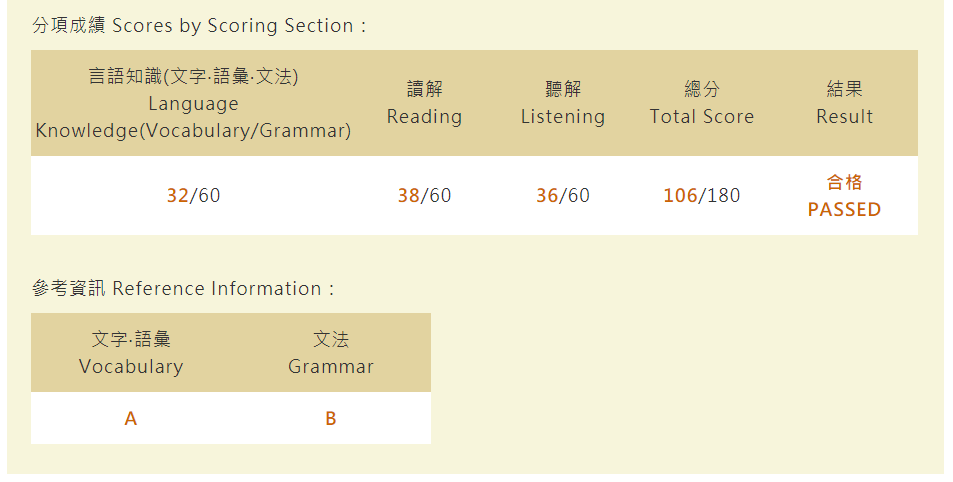This screenshot has width=953, height=482.
Task: Click the Reading column header
Action: coord(424,103)
